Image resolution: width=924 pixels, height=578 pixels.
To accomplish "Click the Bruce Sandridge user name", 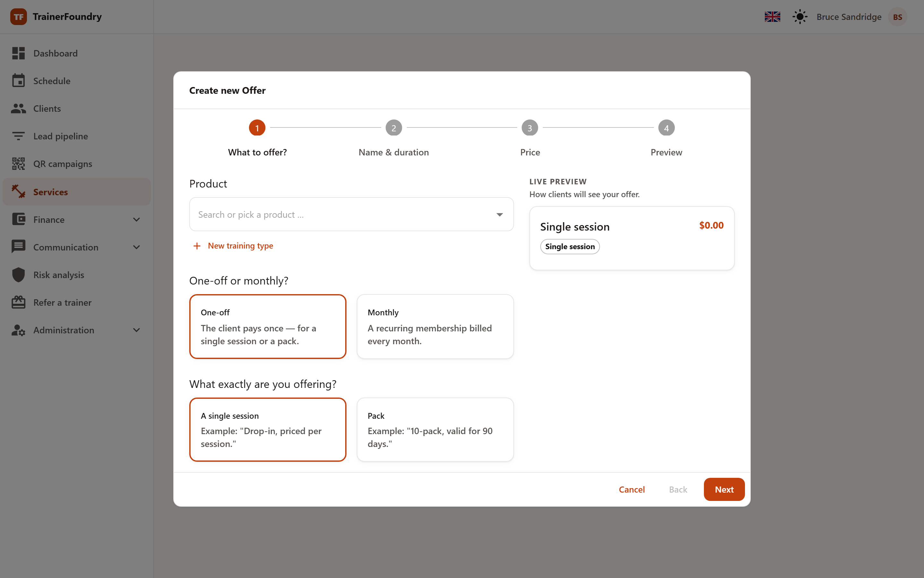I will pos(849,17).
